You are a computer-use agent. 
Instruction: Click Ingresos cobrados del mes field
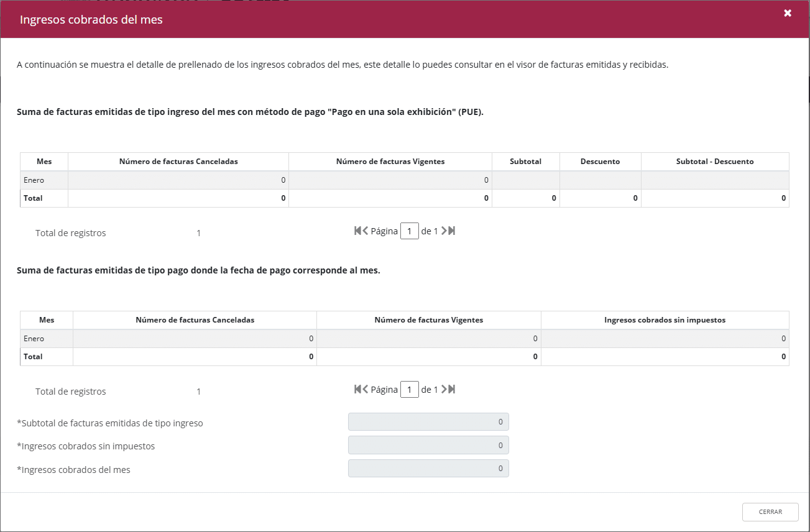[428, 469]
